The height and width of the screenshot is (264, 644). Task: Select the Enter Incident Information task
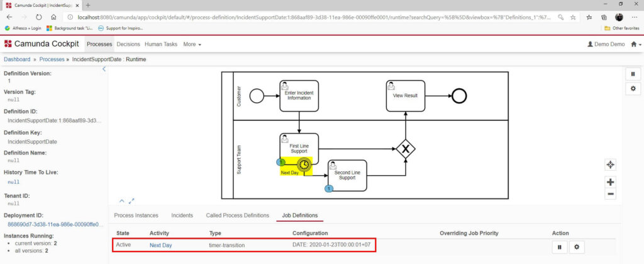[x=299, y=96]
